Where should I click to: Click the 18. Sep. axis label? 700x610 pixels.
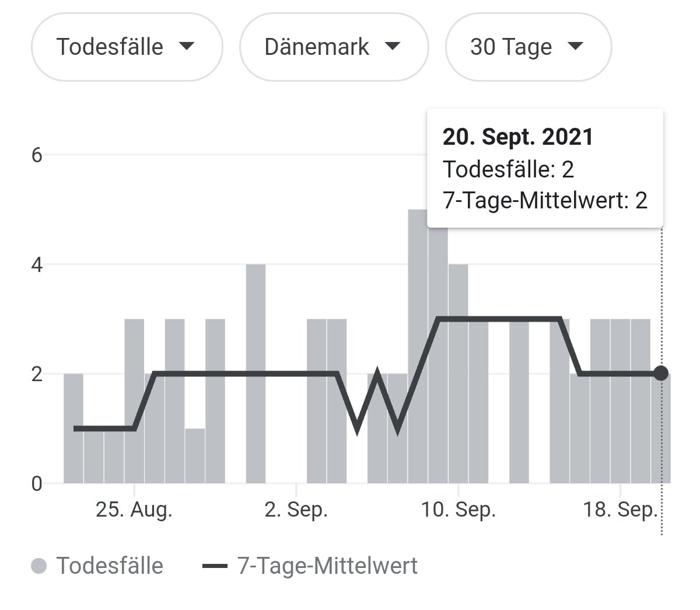(621, 510)
